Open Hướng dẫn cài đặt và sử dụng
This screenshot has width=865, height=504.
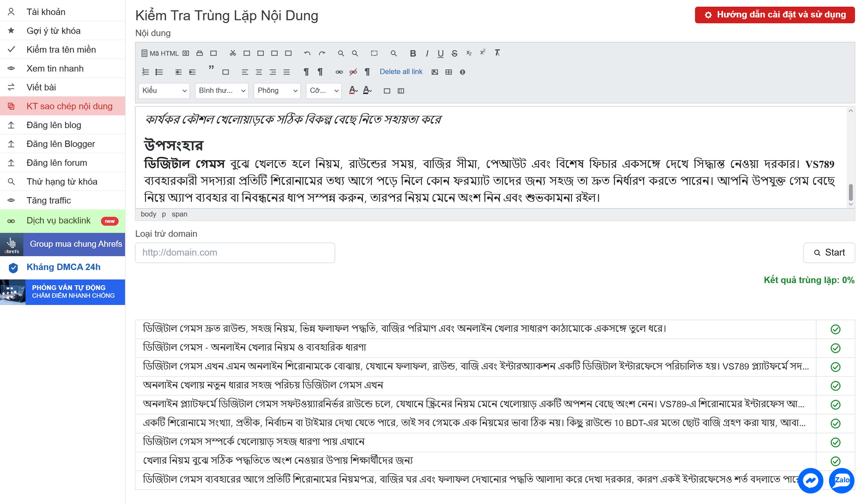(x=775, y=15)
